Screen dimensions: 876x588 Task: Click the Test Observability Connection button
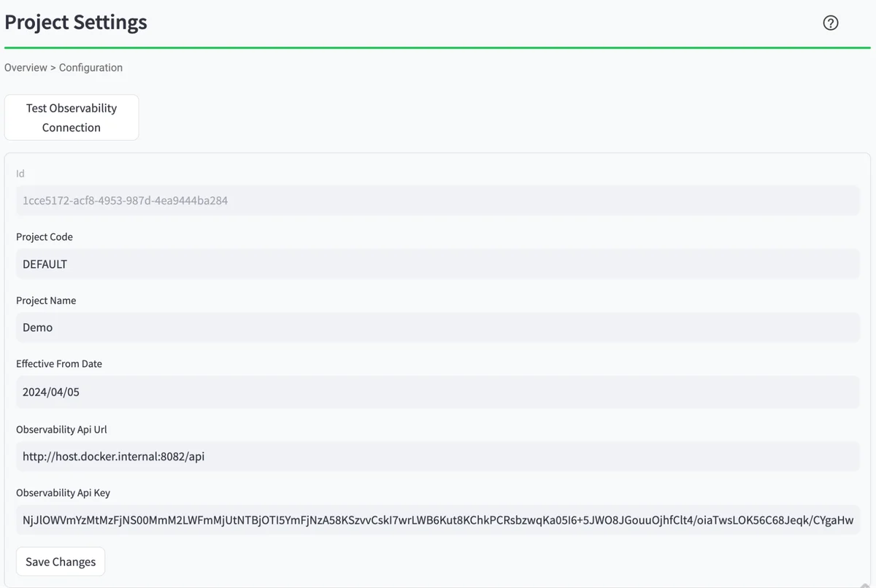(x=71, y=117)
